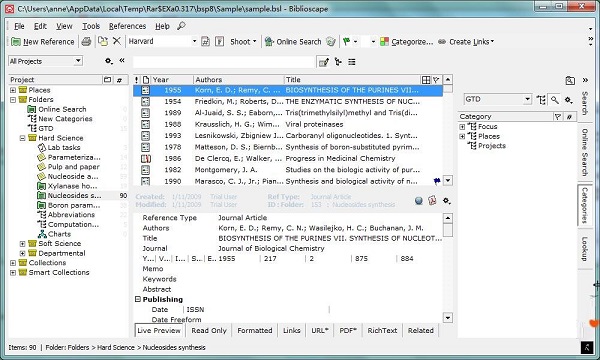Screen dimensions: 600x360
Task: Open the Online Search vertical side tab
Action: (584, 152)
